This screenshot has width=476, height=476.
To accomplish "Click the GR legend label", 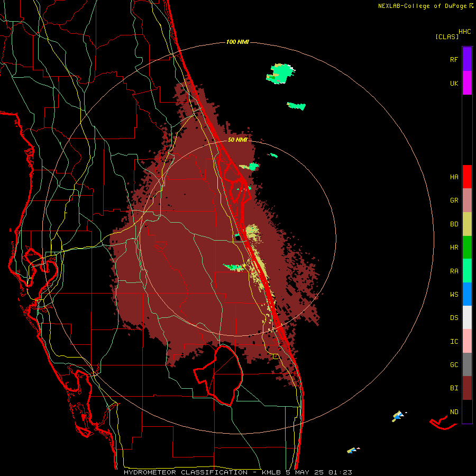I will (x=454, y=200).
